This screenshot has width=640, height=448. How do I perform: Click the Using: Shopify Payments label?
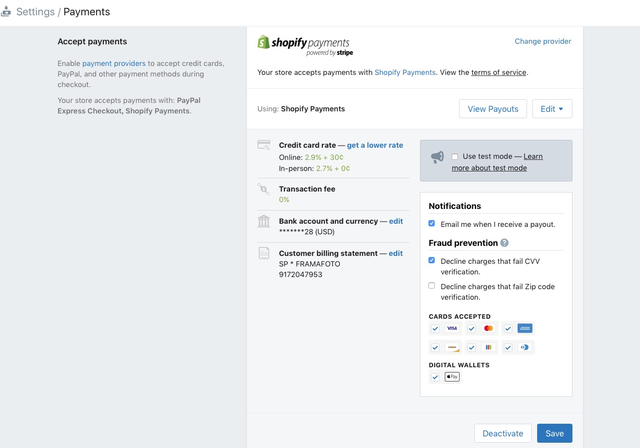[301, 109]
